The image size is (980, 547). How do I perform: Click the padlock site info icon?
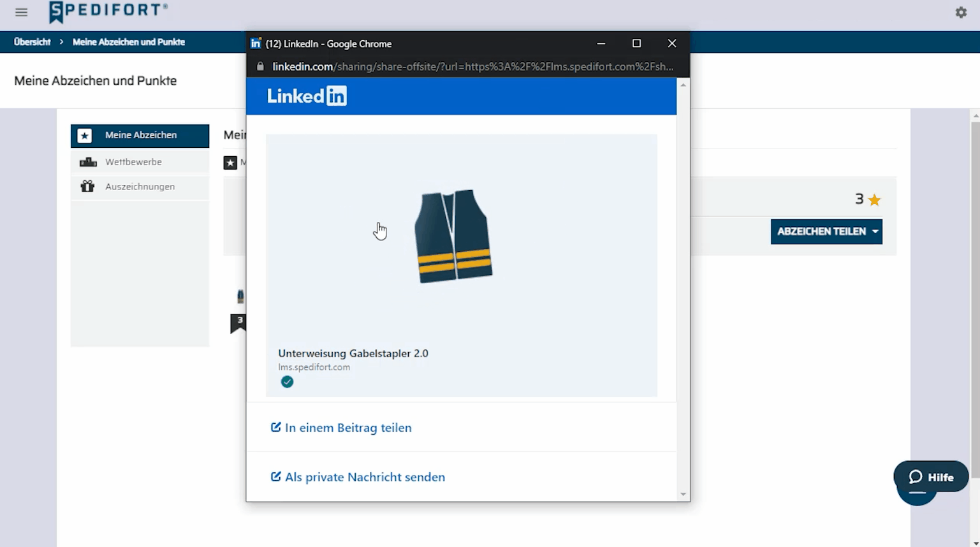click(260, 66)
